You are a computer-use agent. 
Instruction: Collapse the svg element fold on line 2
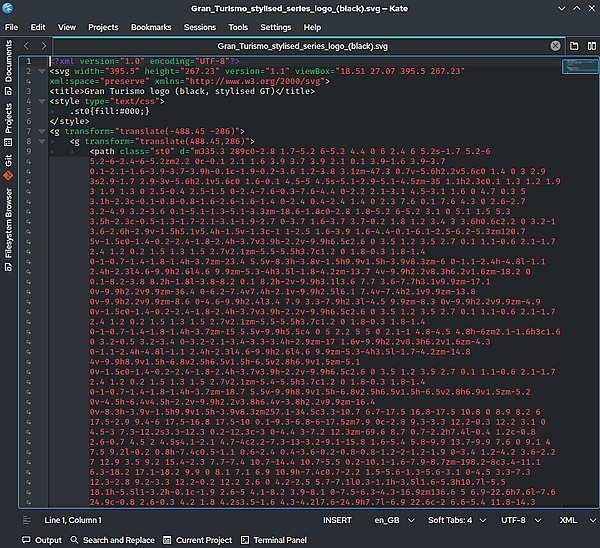point(42,71)
